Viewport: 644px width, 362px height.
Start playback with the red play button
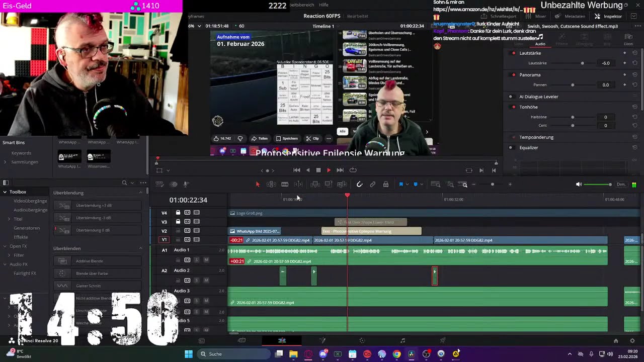click(329, 170)
